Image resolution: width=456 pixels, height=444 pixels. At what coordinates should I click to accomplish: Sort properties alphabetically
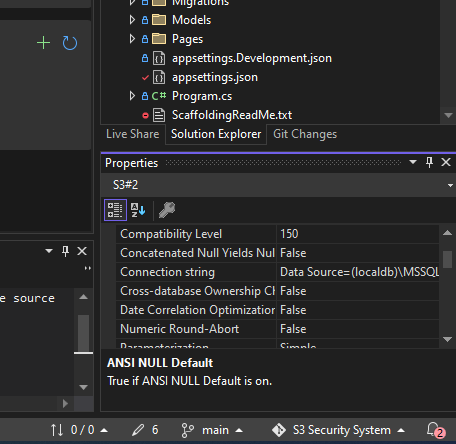pyautogui.click(x=138, y=210)
